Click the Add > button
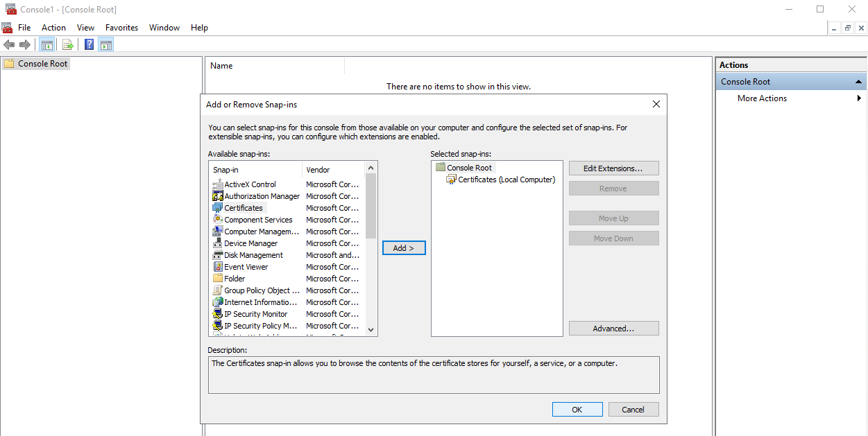 404,248
